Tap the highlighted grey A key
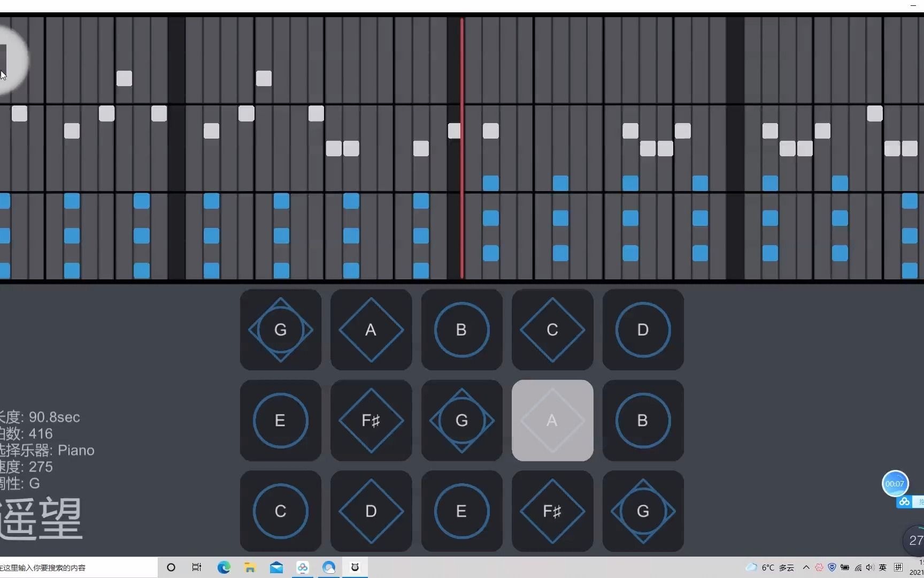This screenshot has height=578, width=924. [x=552, y=421]
